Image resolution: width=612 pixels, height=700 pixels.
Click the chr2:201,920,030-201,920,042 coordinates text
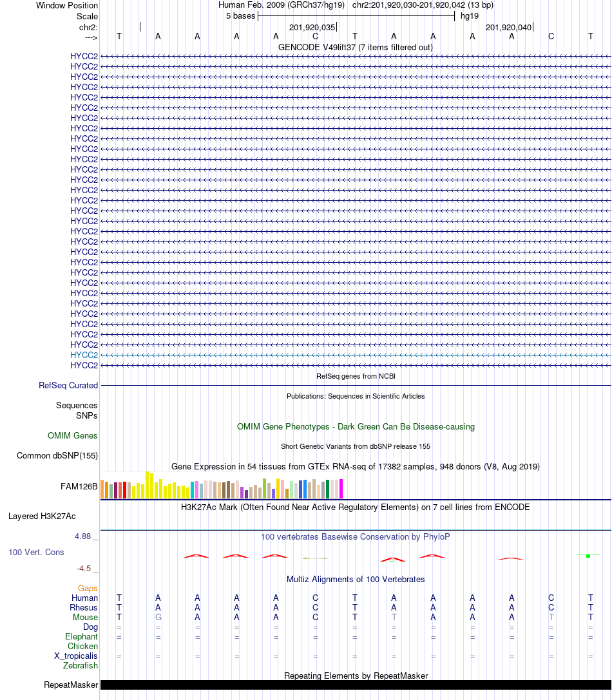(423, 5)
